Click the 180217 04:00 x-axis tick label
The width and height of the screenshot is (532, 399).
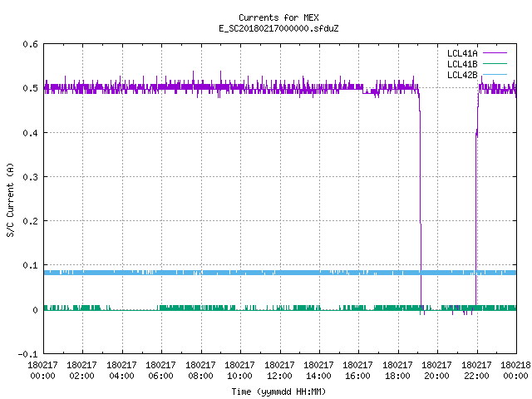(x=121, y=370)
